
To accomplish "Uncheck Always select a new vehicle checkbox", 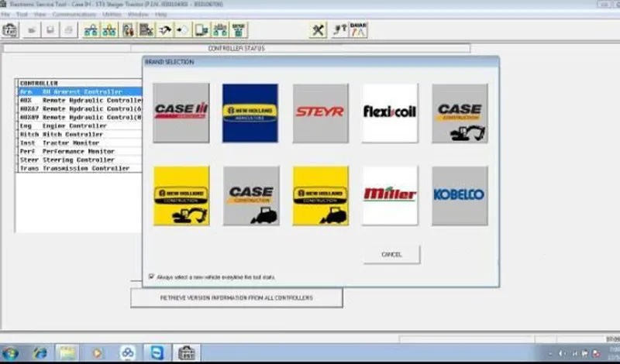I will coord(151,276).
